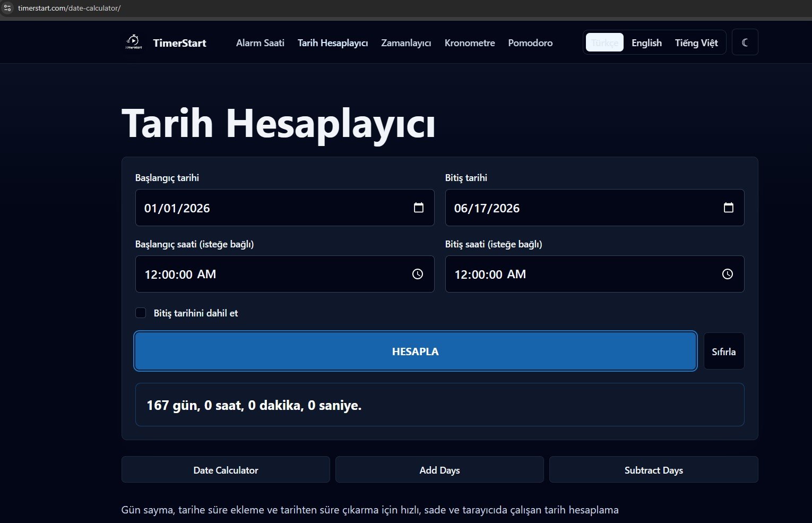
Task: Switch language to English
Action: (646, 42)
